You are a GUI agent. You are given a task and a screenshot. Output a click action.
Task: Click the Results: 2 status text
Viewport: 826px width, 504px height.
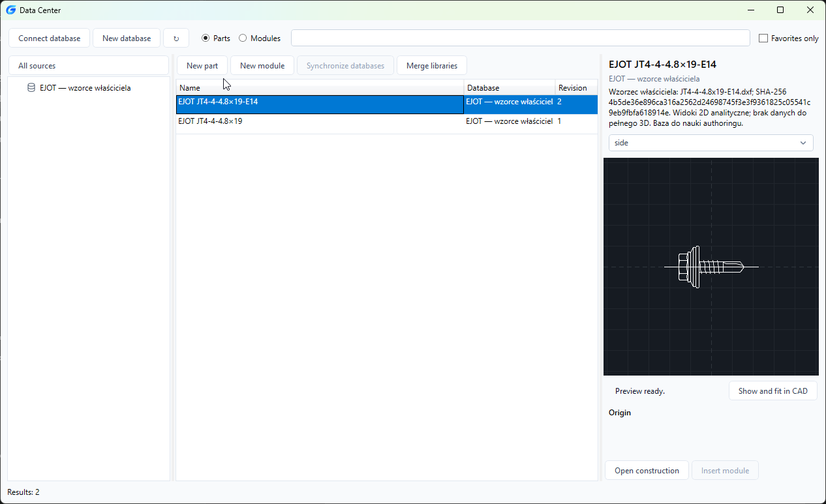(x=23, y=492)
